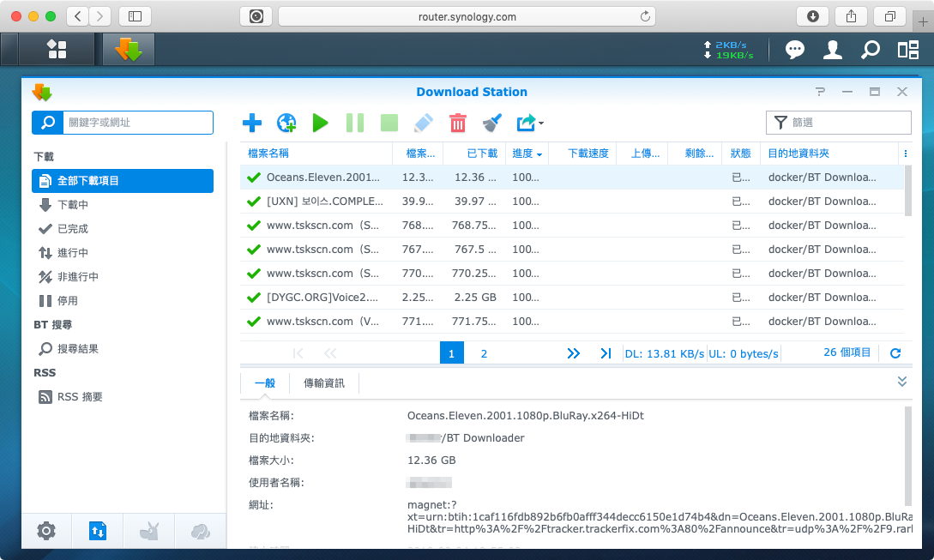Image resolution: width=934 pixels, height=560 pixels.
Task: Click Safari share icon
Action: click(x=851, y=16)
